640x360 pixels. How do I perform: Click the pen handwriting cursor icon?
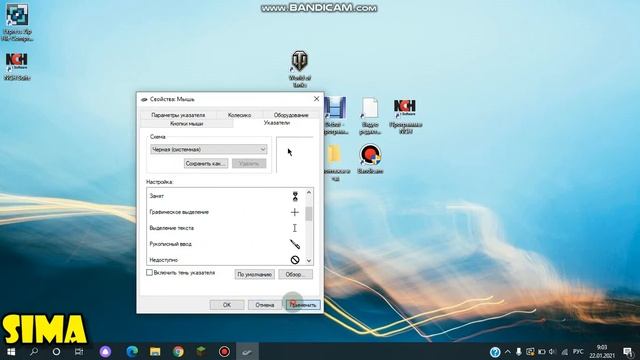click(x=295, y=244)
